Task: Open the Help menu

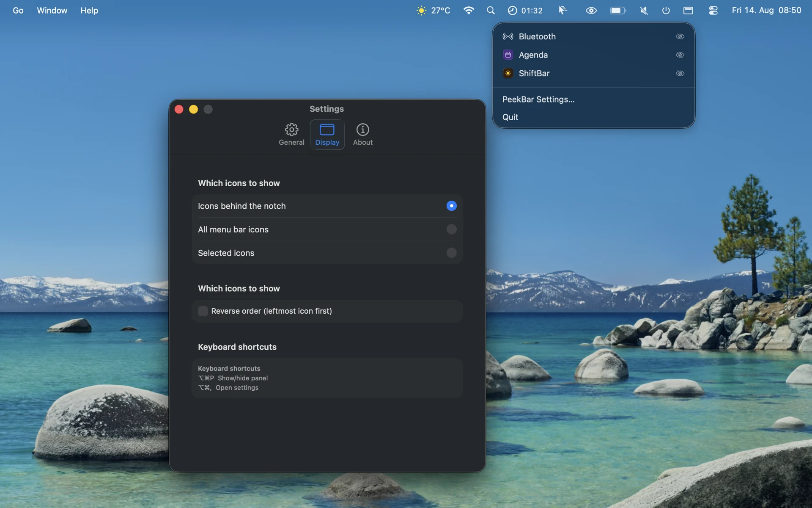Action: coord(89,11)
